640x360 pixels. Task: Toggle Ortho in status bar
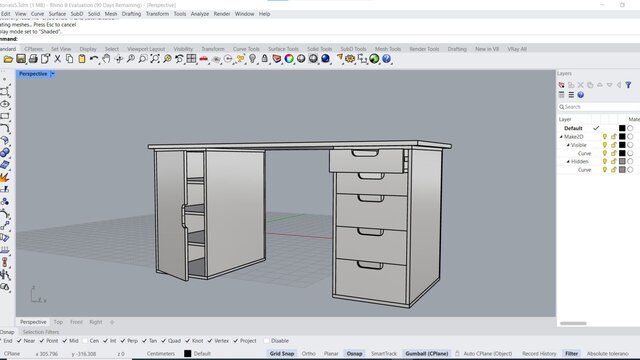click(309, 353)
